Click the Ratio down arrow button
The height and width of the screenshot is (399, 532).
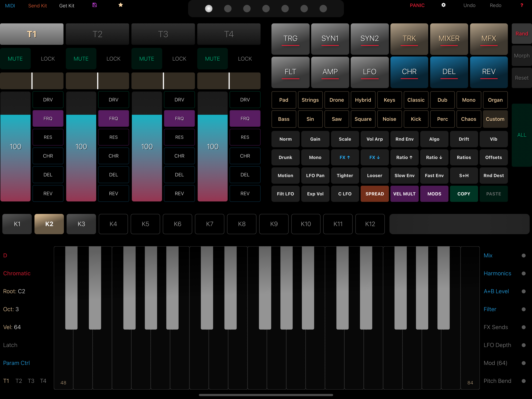click(x=434, y=157)
